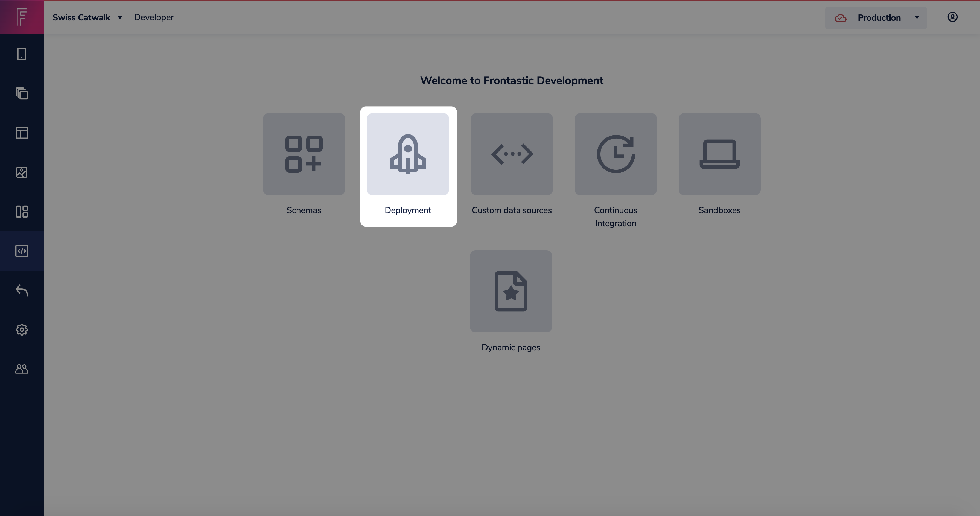Expand the Production environment dropdown arrow
The height and width of the screenshot is (516, 980).
tap(917, 17)
